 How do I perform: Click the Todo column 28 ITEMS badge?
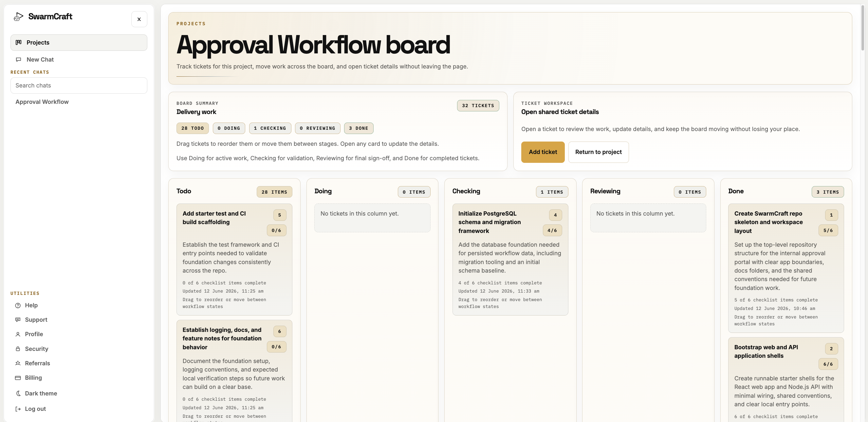[274, 192]
